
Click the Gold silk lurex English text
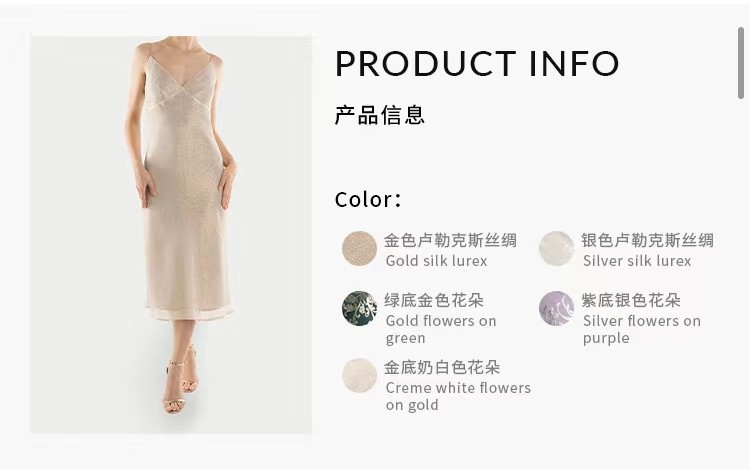coord(437,261)
